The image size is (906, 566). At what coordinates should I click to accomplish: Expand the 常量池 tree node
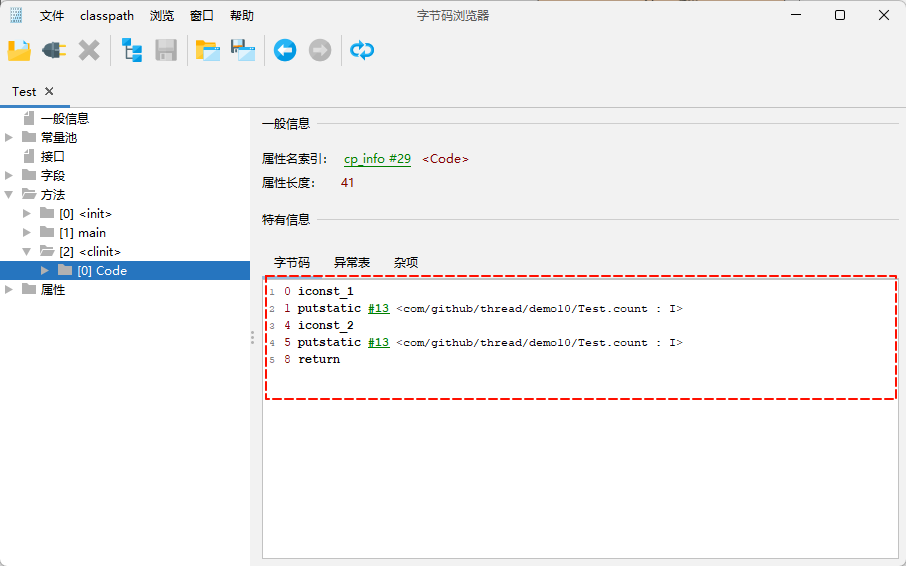pyautogui.click(x=9, y=138)
